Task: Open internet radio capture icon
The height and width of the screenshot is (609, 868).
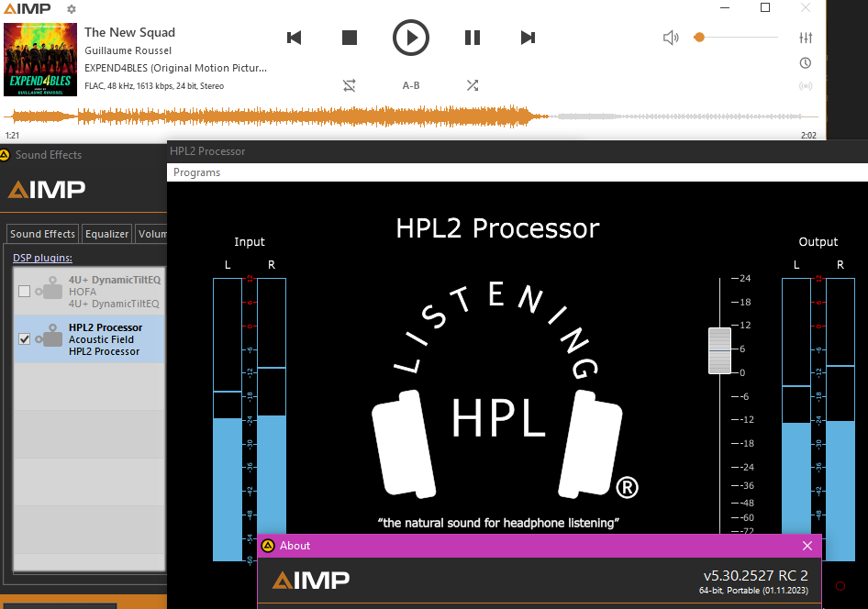Action: [x=806, y=85]
